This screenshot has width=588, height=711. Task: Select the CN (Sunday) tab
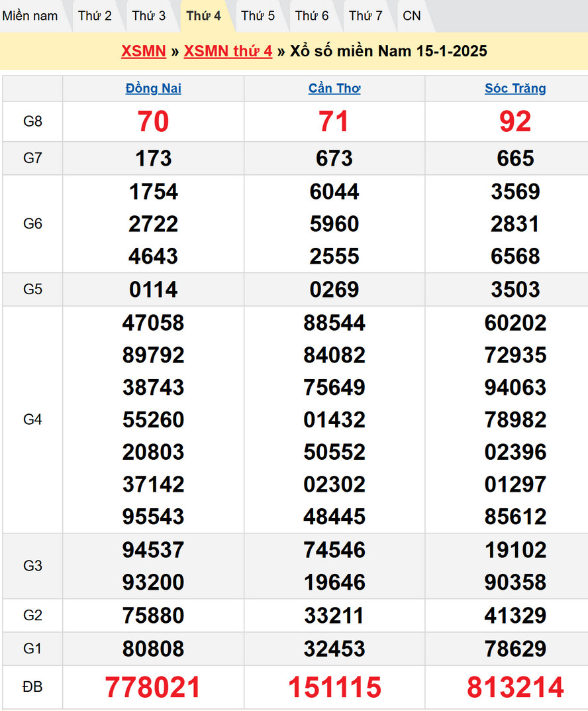[x=412, y=16]
